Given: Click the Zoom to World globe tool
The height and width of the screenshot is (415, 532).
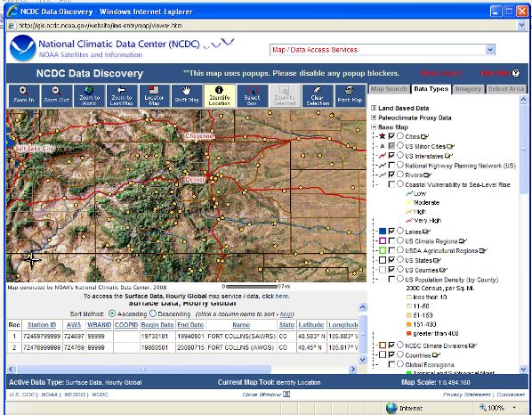Looking at the screenshot, I should (x=89, y=96).
